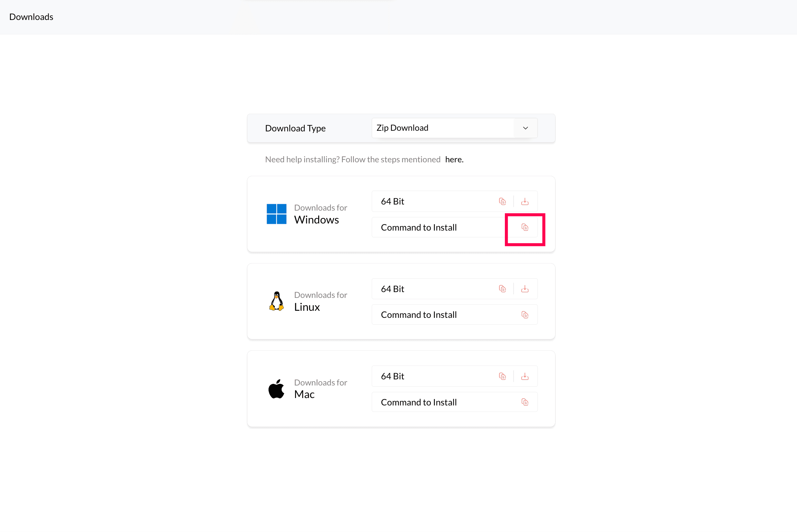
Task: Click the Linux penguin logo
Action: pyautogui.click(x=276, y=301)
